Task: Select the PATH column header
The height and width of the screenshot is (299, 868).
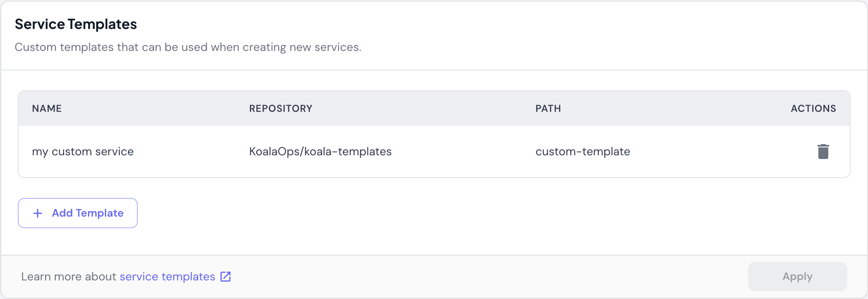Action: click(x=548, y=108)
